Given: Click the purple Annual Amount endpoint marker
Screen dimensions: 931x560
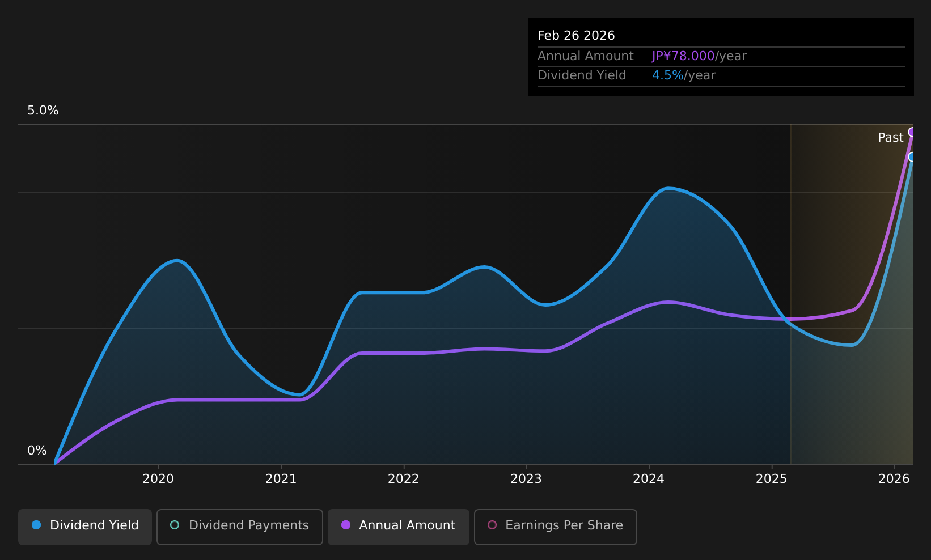Looking at the screenshot, I should pos(912,132).
